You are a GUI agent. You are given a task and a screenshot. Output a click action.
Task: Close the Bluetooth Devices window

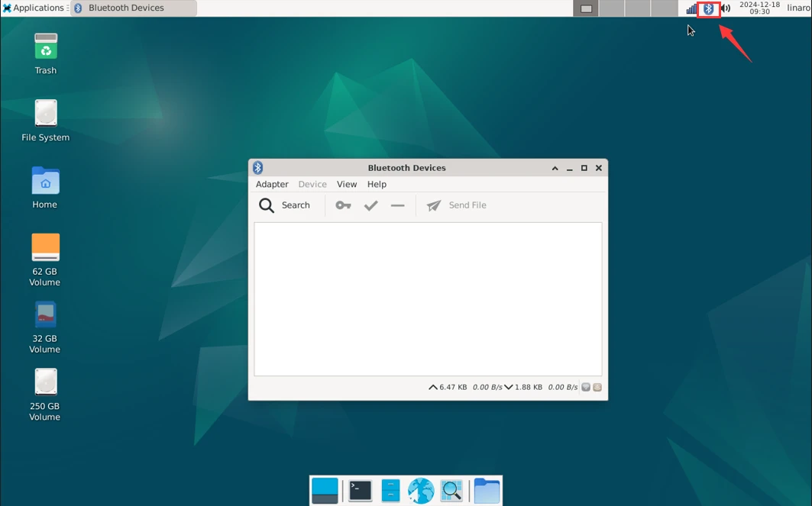pyautogui.click(x=599, y=168)
